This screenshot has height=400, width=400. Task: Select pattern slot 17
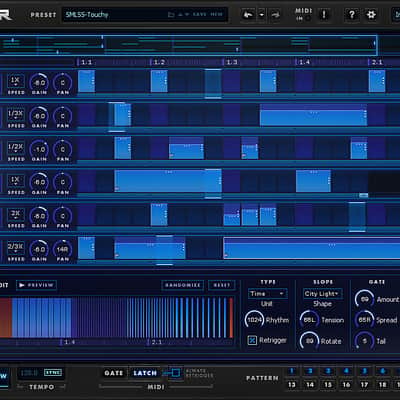364,384
